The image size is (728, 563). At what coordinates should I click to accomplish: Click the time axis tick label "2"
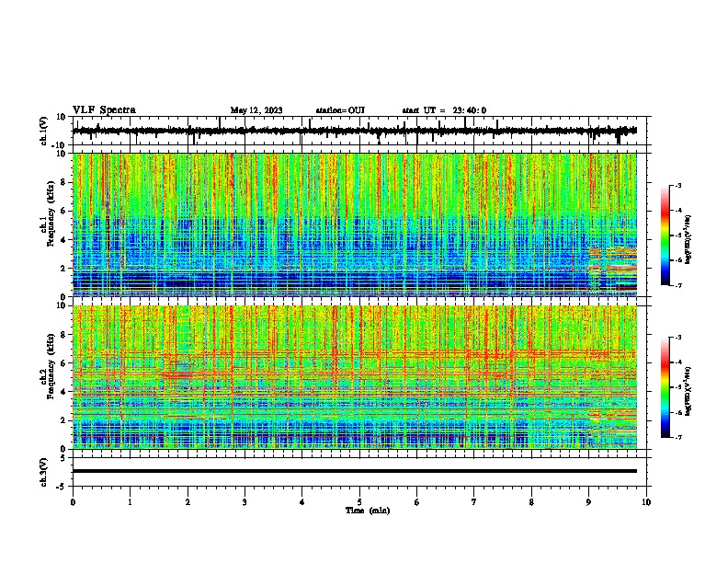coord(188,502)
